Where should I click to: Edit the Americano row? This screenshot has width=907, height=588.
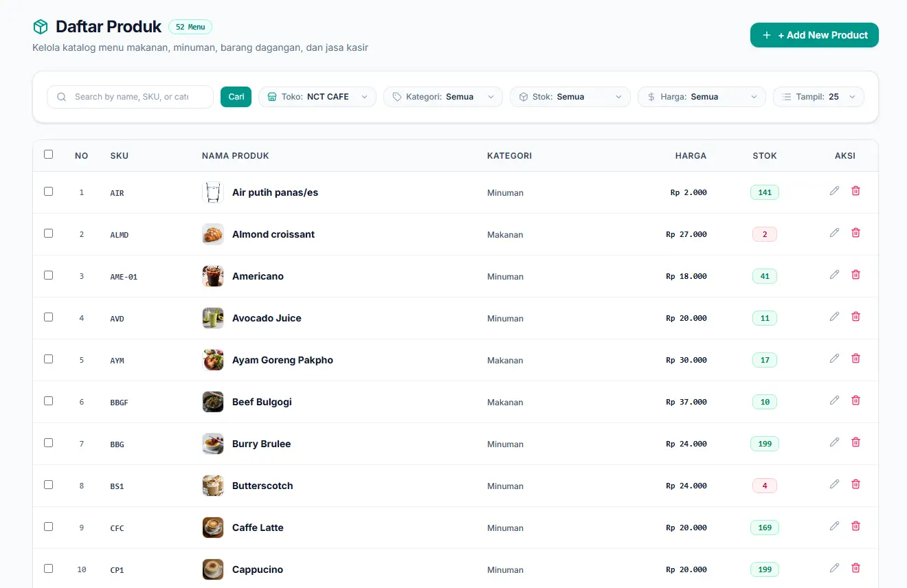click(x=834, y=275)
